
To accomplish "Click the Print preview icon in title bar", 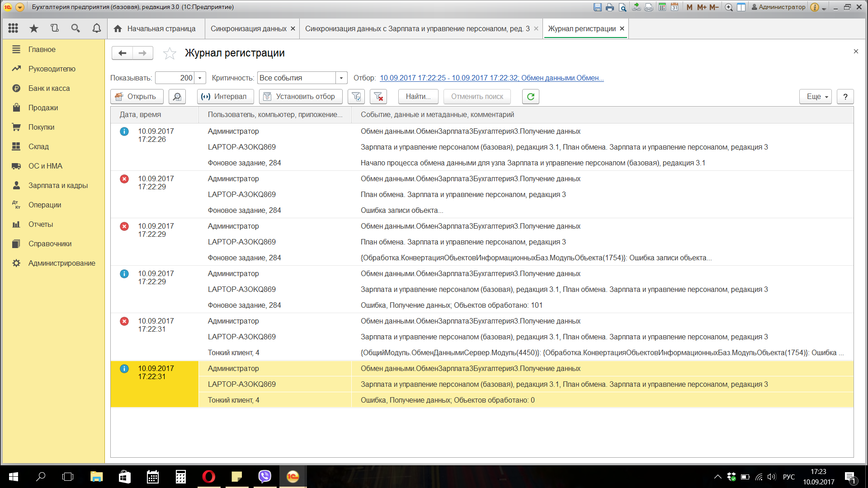I will 623,7.
